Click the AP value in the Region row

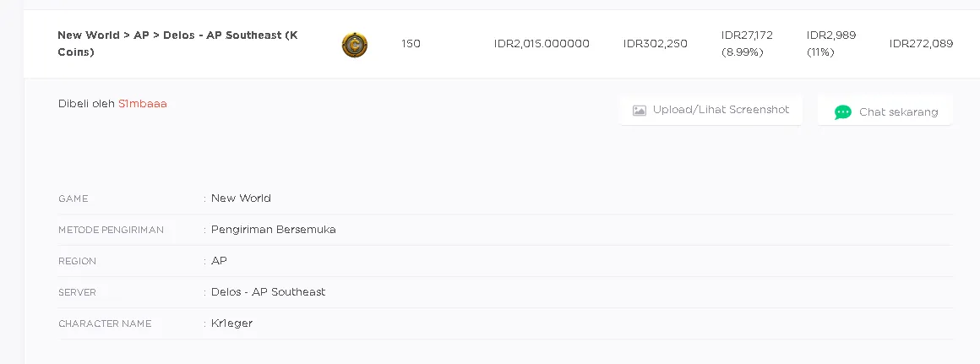[219, 261]
